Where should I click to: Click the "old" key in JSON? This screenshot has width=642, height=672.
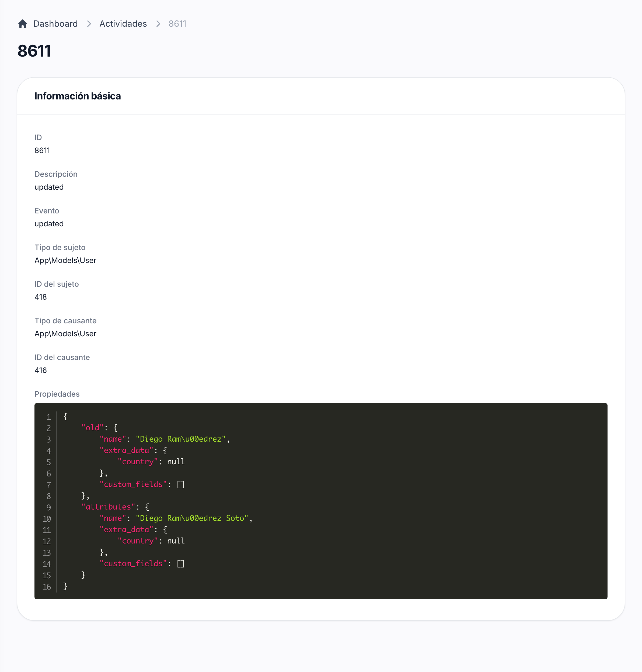[x=92, y=428]
